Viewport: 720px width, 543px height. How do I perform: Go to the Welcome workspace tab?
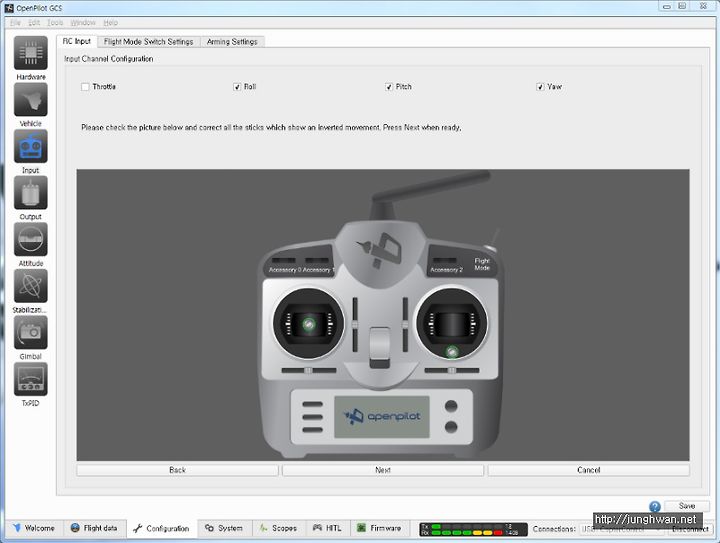(34, 528)
